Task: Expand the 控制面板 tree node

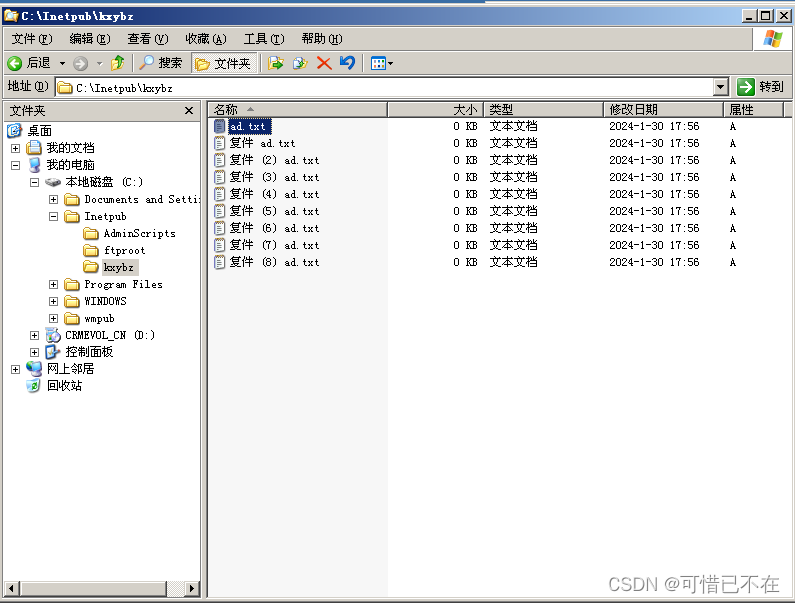Action: (34, 352)
